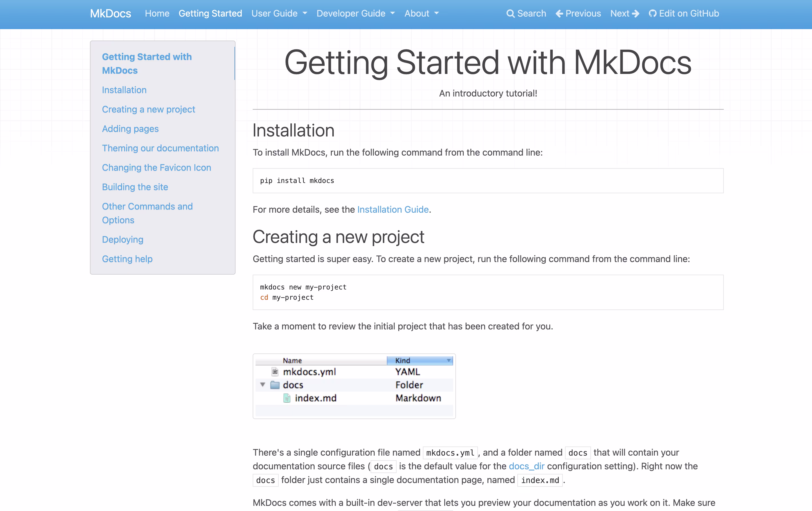Viewport: 812px width, 511px height.
Task: Open the About dropdown
Action: tap(421, 13)
